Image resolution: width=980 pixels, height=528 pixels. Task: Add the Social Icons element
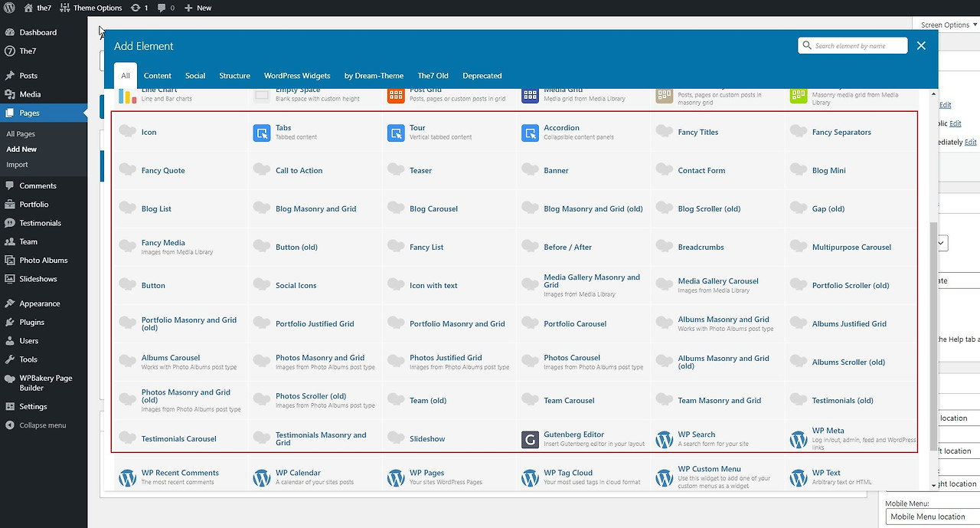[315, 286]
